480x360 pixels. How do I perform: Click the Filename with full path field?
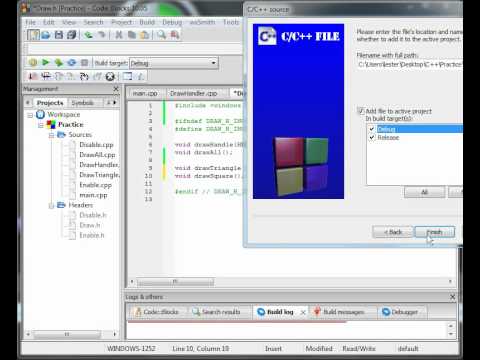(x=410, y=64)
